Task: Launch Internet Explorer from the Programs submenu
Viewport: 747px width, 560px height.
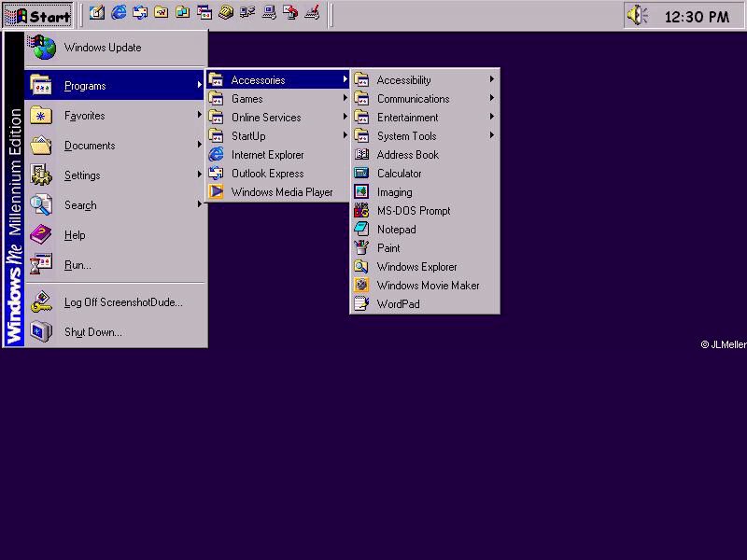Action: [x=277, y=155]
